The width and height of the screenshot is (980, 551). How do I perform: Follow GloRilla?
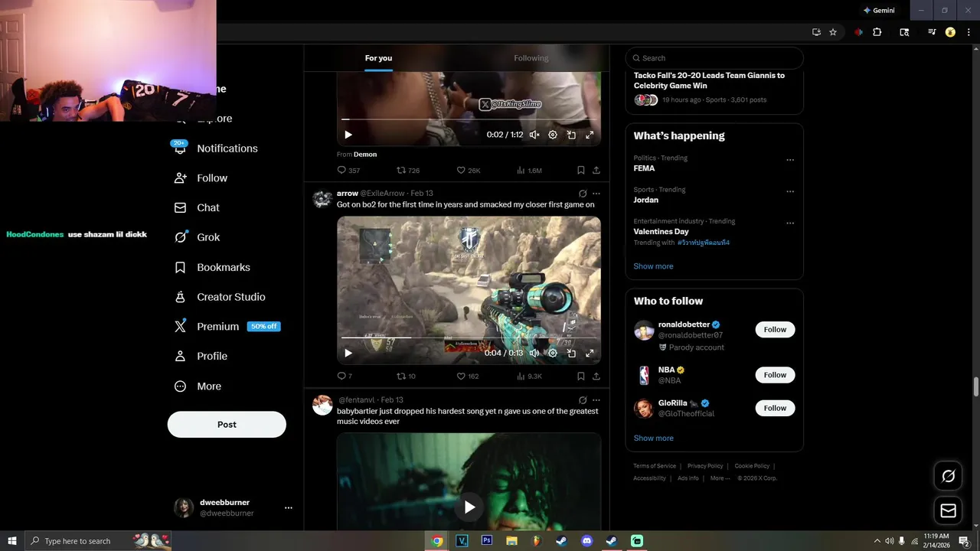[x=775, y=408]
